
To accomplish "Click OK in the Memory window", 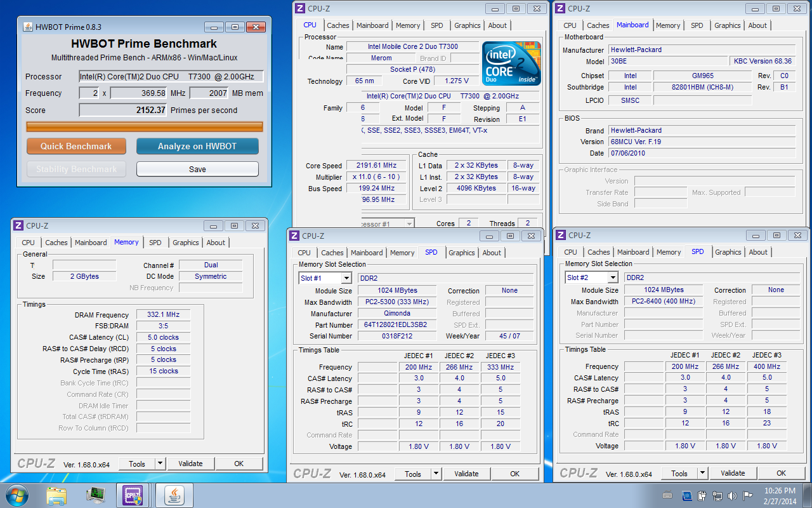I will point(239,464).
